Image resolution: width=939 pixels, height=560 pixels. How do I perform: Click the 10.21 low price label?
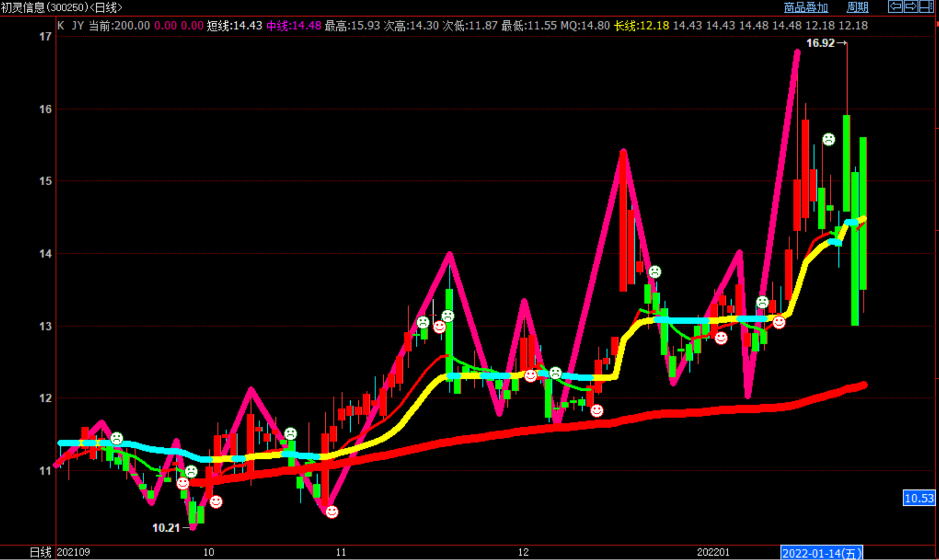click(166, 527)
